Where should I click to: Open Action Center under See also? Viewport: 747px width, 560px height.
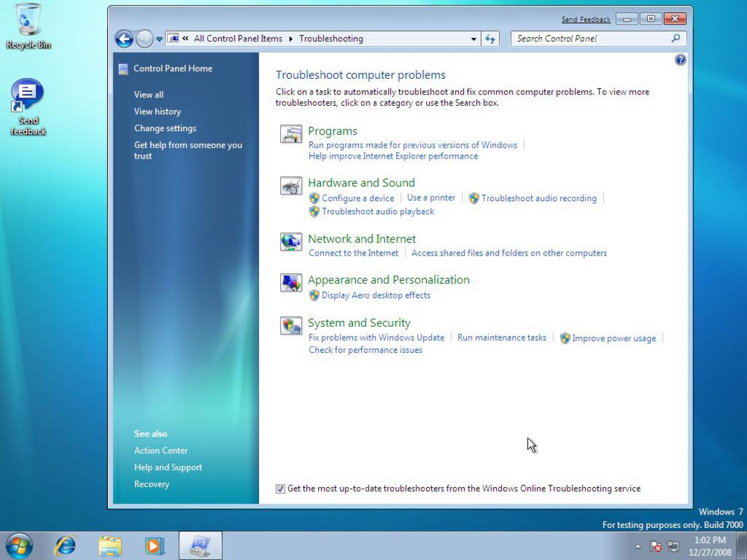tap(160, 451)
